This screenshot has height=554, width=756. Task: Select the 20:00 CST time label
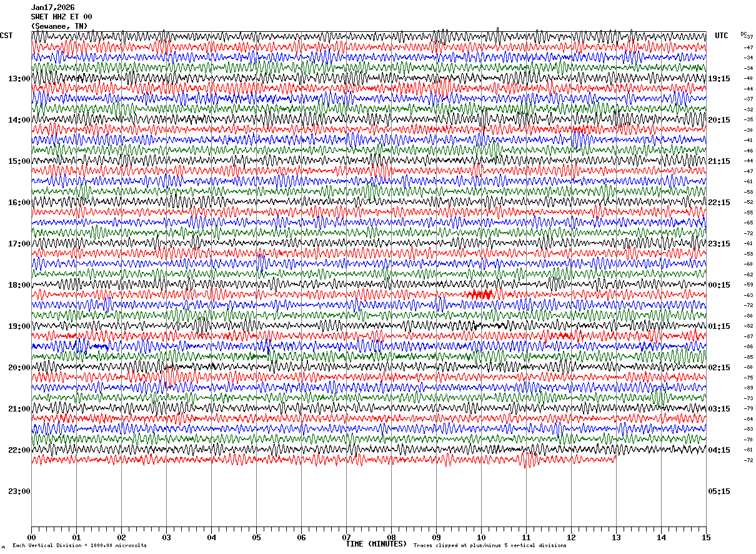tap(19, 368)
